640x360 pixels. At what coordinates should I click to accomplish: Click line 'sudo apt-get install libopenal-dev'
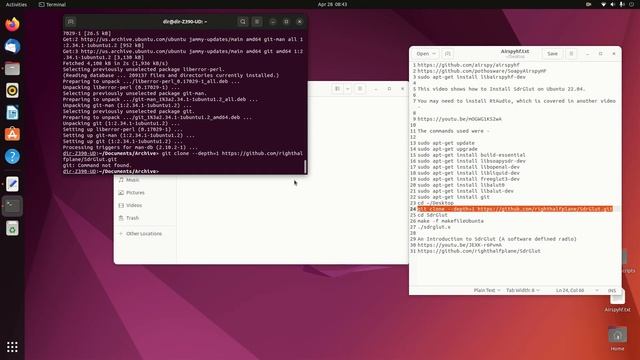click(468, 167)
